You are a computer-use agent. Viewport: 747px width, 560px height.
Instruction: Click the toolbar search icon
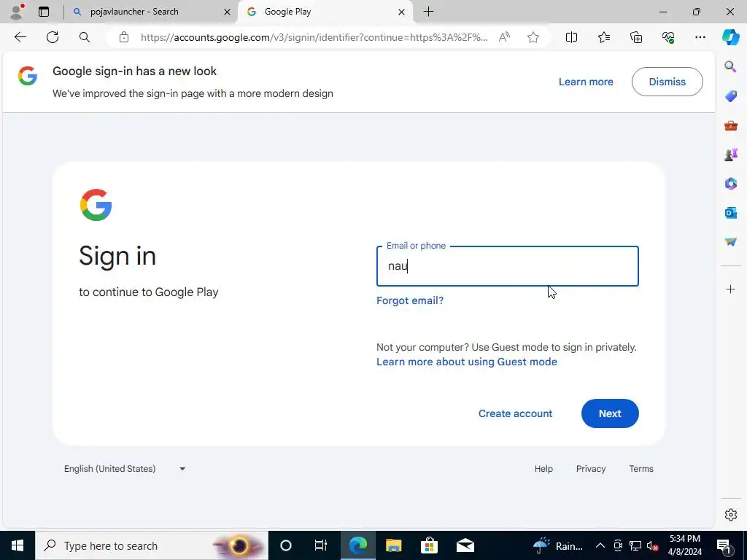pyautogui.click(x=85, y=37)
